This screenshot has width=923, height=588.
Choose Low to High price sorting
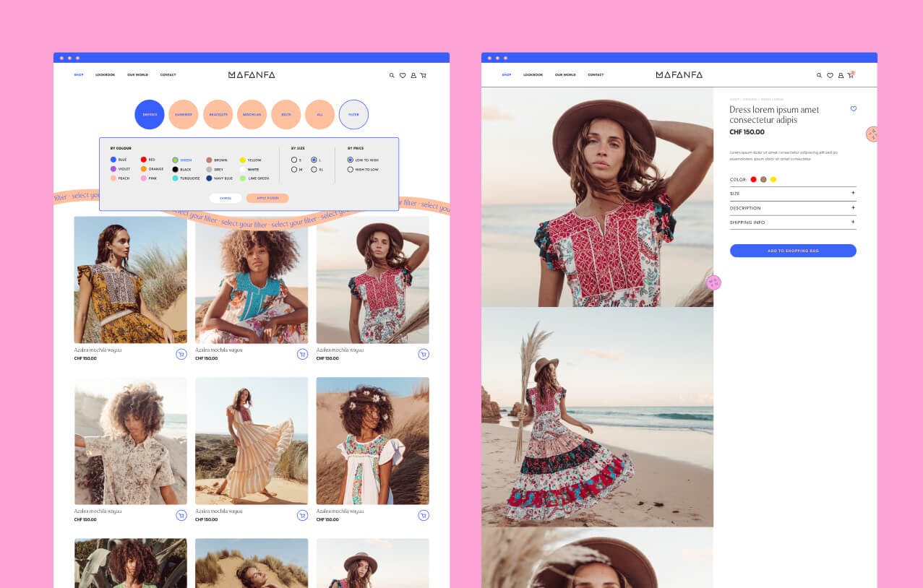point(351,160)
